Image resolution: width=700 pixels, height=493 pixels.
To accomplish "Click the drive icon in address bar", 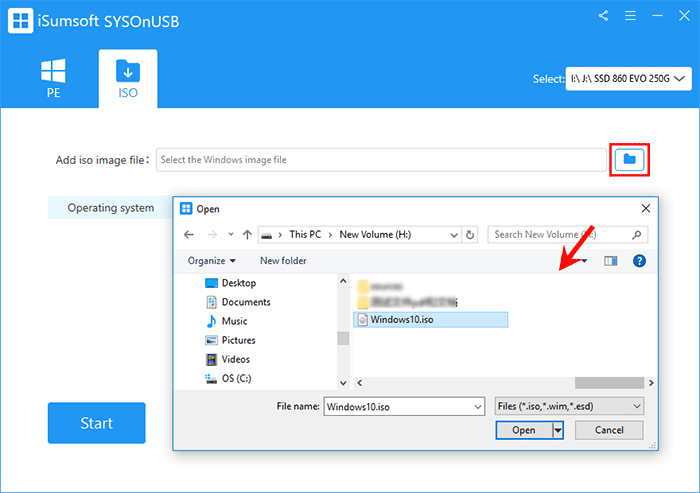I will (267, 235).
